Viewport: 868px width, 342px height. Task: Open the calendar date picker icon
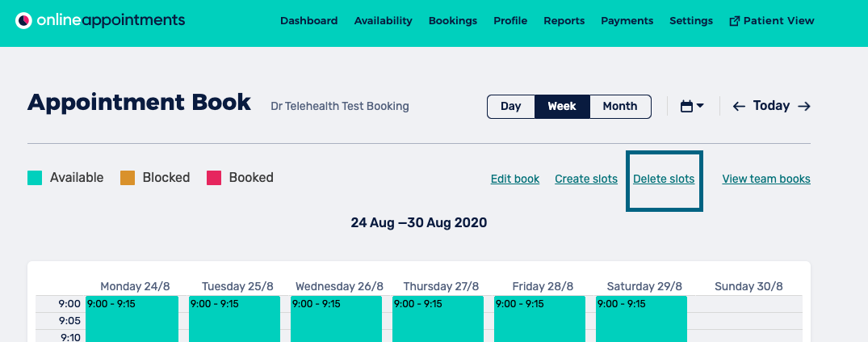click(692, 106)
